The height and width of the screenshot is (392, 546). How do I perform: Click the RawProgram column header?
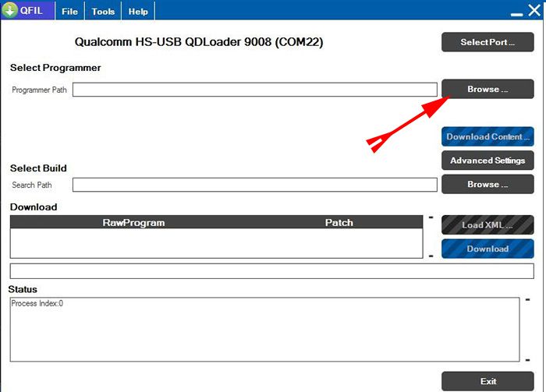(133, 223)
